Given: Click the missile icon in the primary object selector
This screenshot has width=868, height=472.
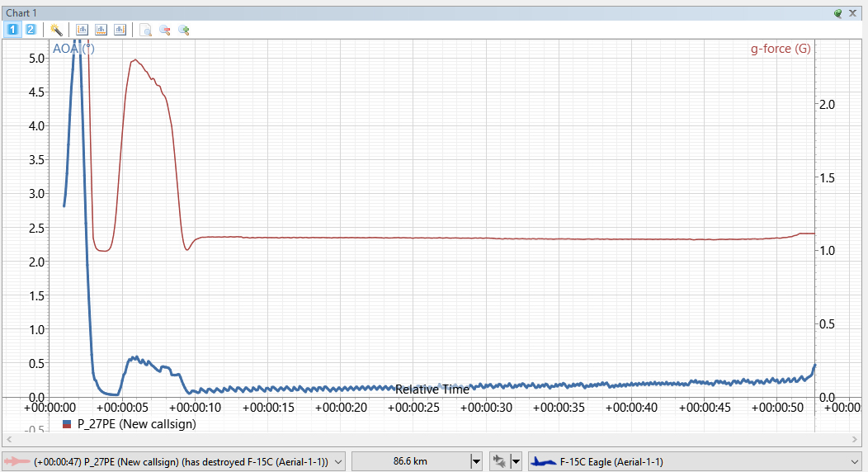Looking at the screenshot, I should click(x=17, y=461).
